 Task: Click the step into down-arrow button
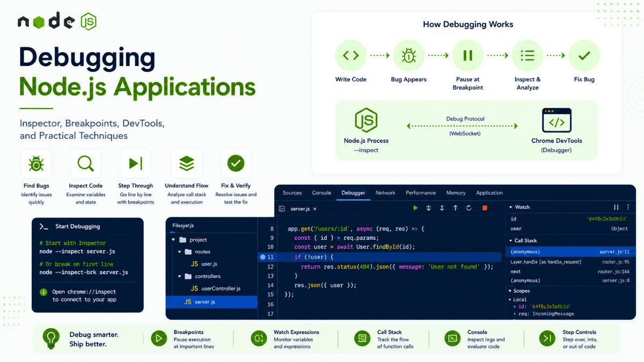tap(442, 208)
